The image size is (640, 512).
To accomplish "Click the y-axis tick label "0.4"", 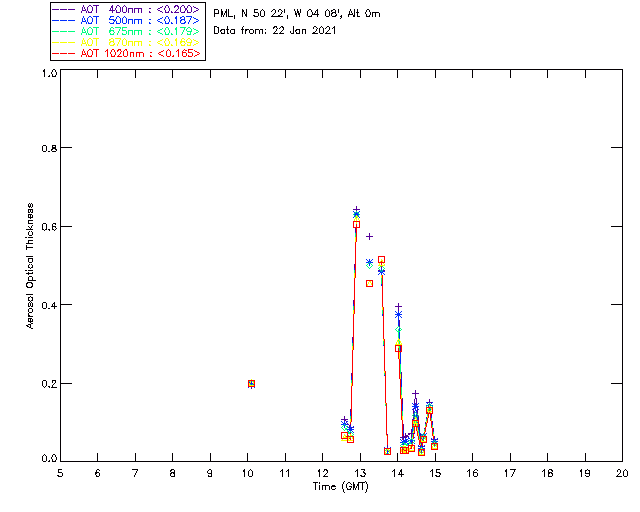I will point(49,305).
